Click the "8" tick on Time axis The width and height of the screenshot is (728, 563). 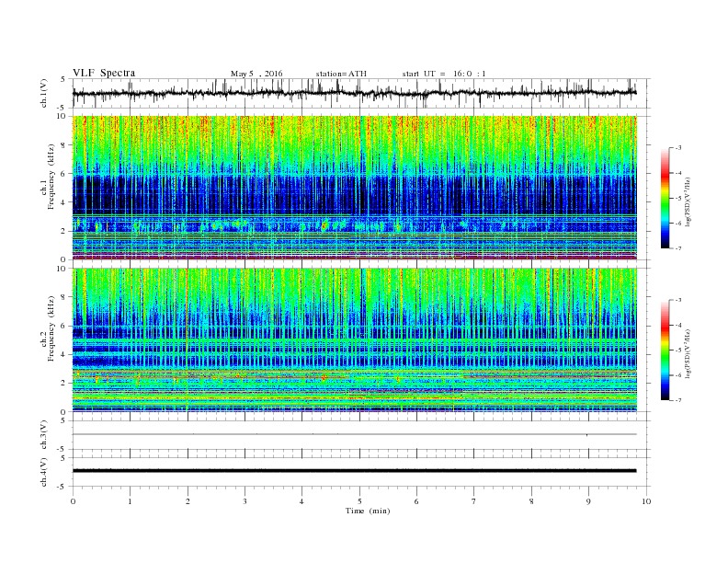531,501
